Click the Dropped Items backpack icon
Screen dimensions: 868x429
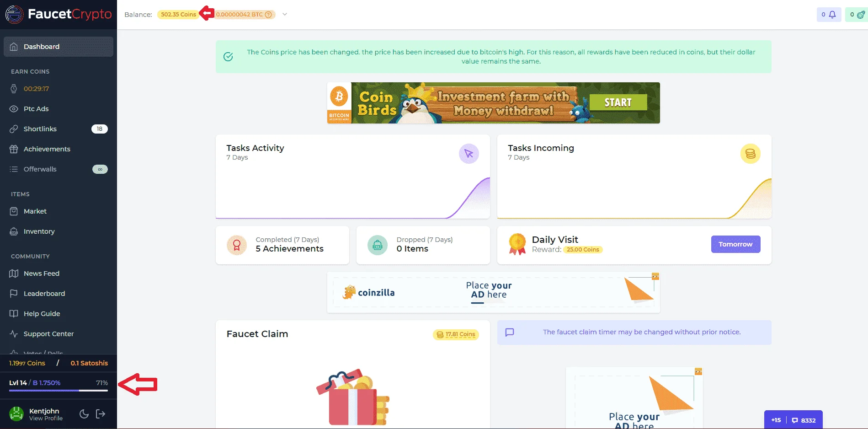point(378,245)
